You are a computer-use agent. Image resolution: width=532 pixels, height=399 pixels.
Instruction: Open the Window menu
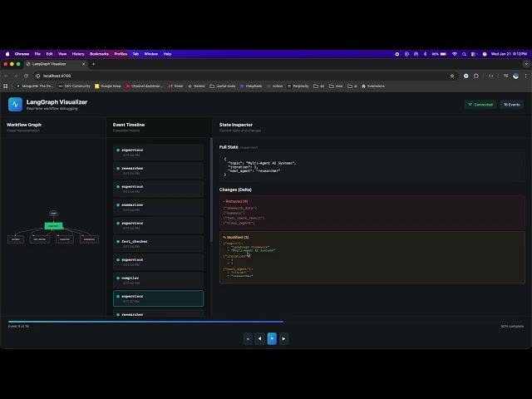[151, 54]
